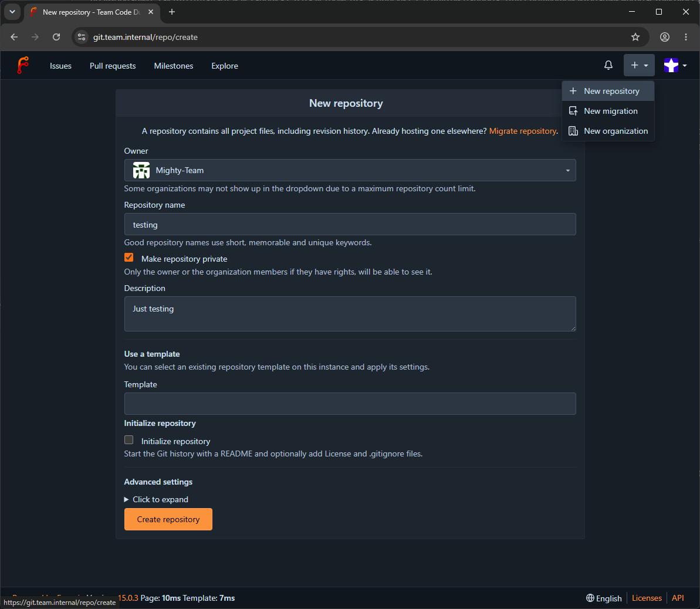This screenshot has height=609, width=700.
Task: Click the address bar URL
Action: pos(146,37)
